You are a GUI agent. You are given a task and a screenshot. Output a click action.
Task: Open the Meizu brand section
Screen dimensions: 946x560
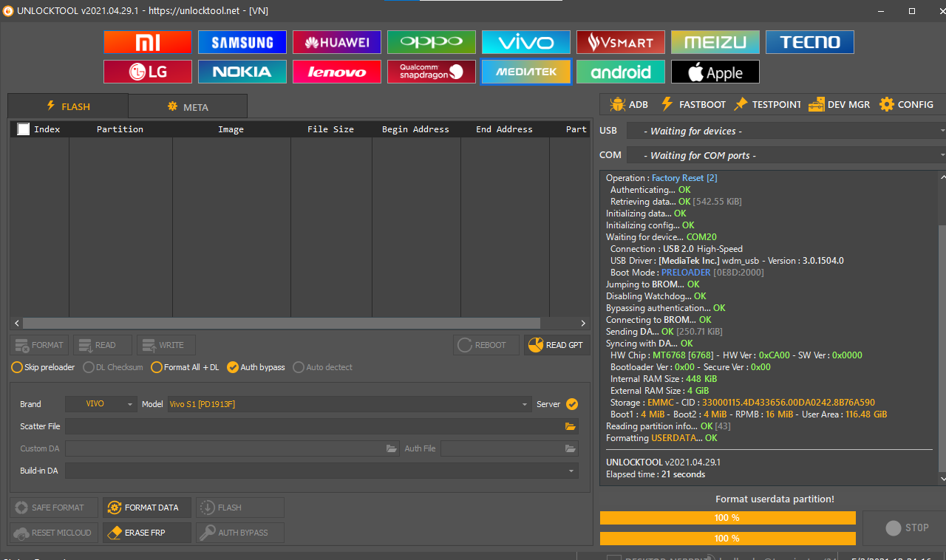715,42
